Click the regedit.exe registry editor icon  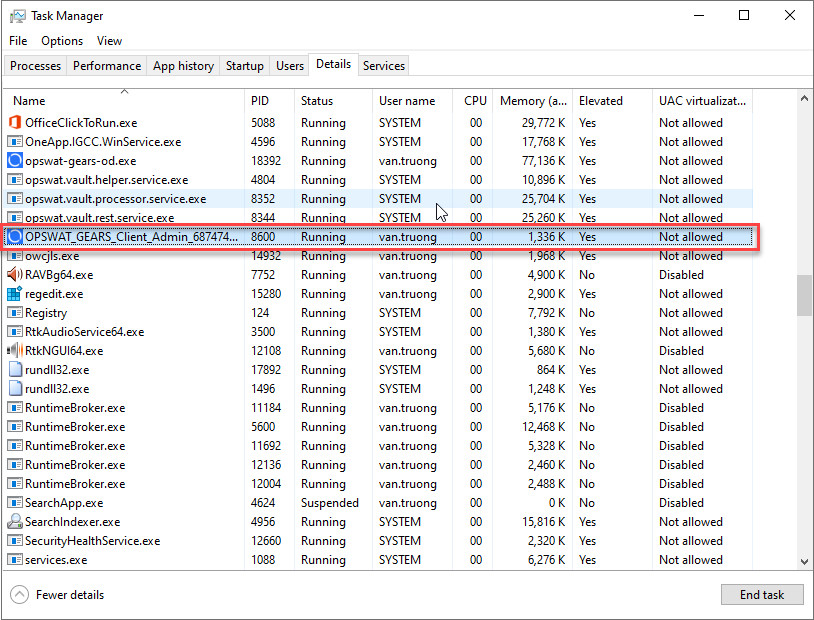[15, 294]
